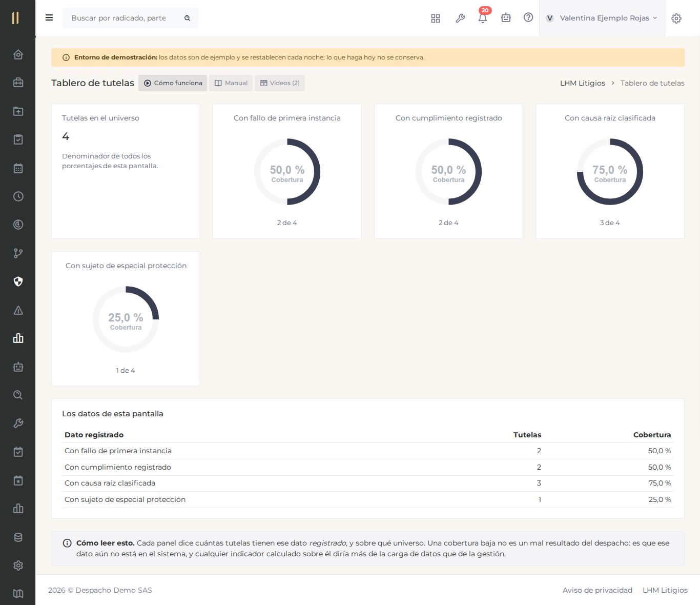
Task: Toggle the hamburger menu to collapse the sidebar
Action: point(49,18)
